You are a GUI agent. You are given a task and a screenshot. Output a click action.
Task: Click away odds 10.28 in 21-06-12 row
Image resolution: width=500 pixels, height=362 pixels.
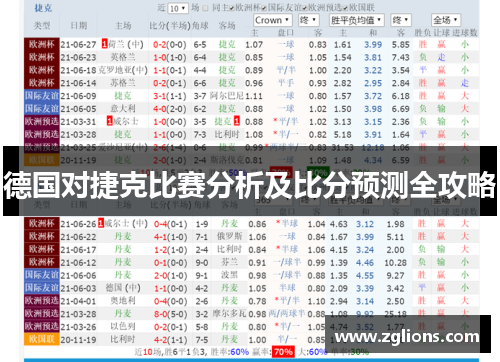click(395, 262)
